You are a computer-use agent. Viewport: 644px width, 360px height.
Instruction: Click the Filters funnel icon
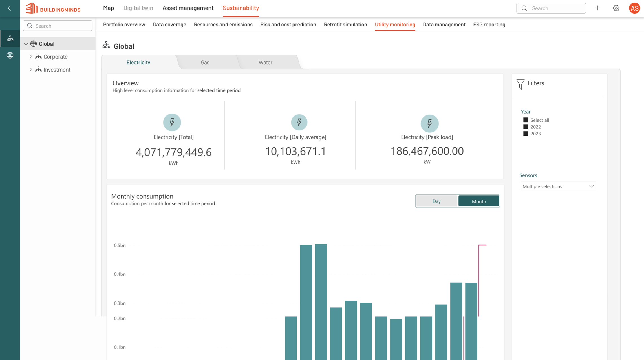coord(521,84)
